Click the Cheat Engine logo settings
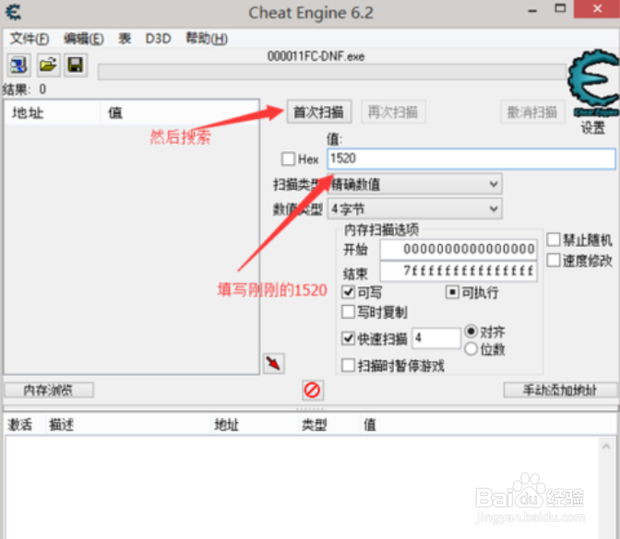Screen dimensions: 620x539 593,83
